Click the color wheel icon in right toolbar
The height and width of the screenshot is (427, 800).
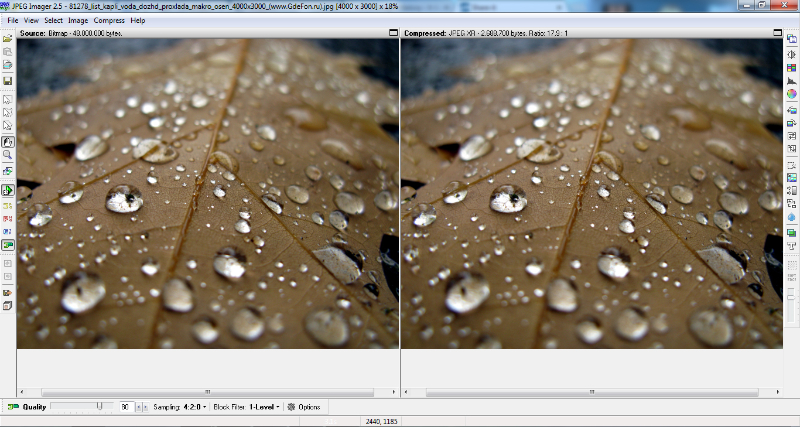(x=791, y=94)
